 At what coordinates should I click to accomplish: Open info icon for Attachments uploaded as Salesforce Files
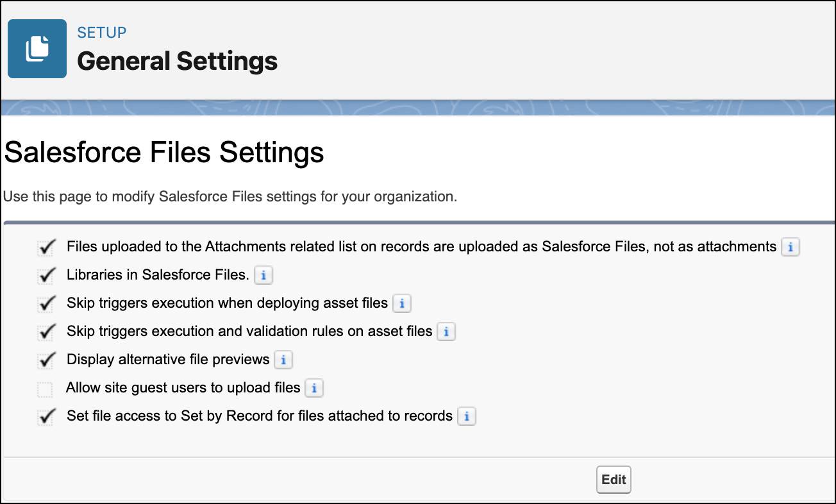(790, 247)
